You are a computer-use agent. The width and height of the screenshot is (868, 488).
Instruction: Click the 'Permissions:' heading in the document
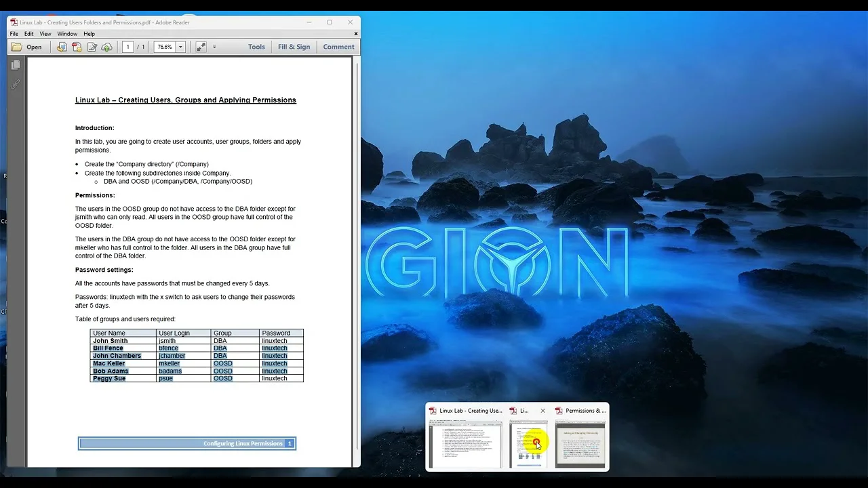(x=95, y=195)
